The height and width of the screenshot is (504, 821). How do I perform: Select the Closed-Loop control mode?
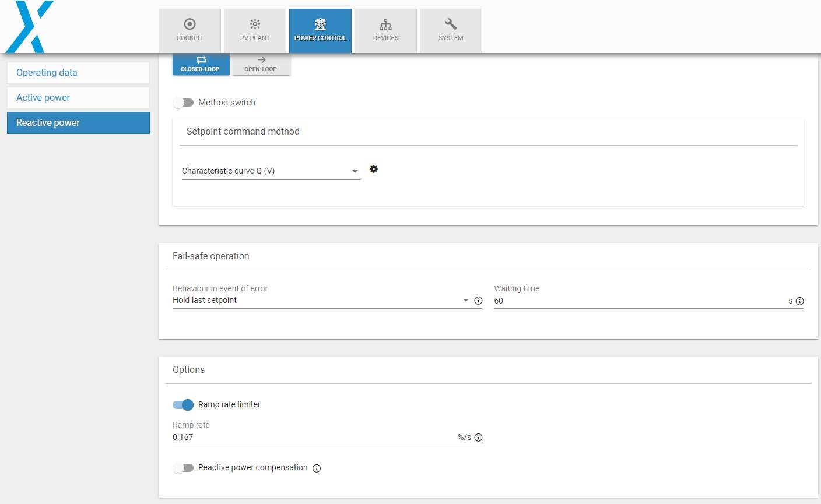click(201, 64)
